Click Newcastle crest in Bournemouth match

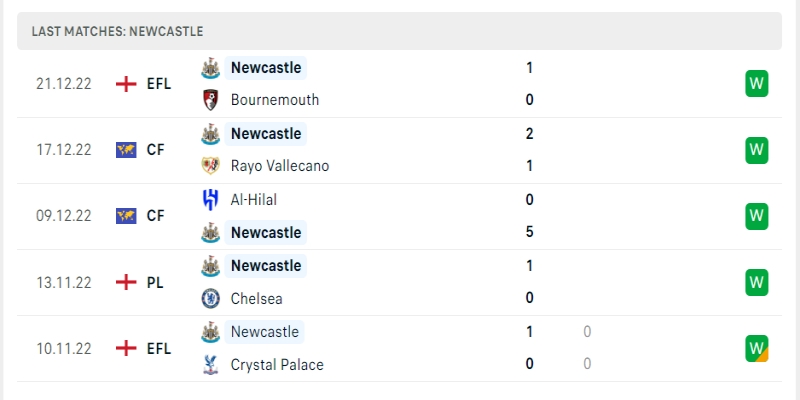click(x=211, y=68)
